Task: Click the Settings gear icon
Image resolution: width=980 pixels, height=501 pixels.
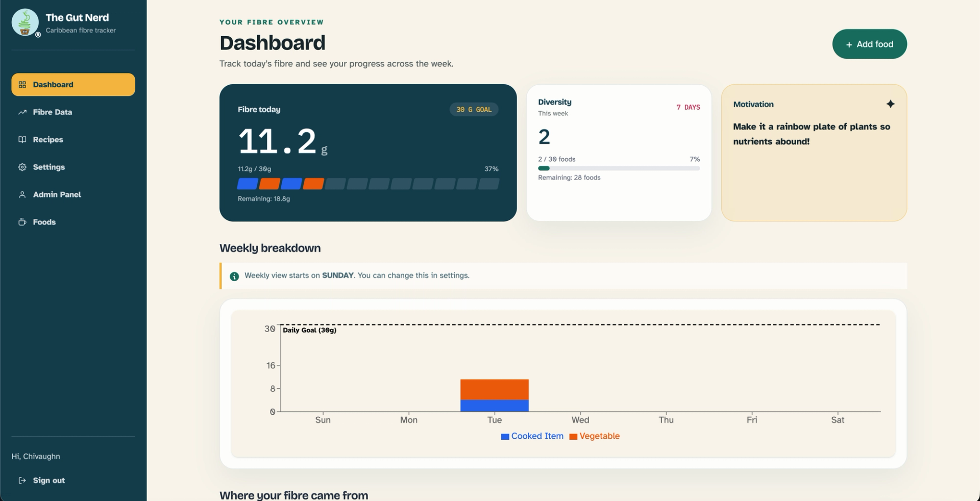Action: coord(22,167)
